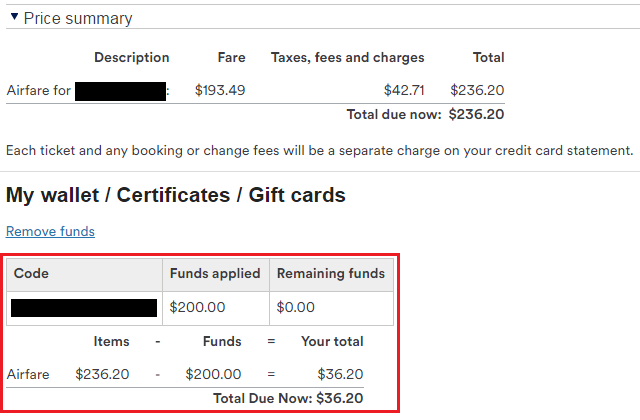
Task: Click the separate charge notice text
Action: pyautogui.click(x=320, y=151)
